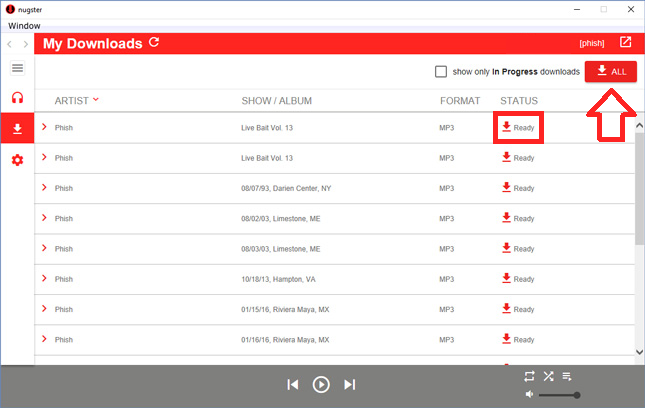Open the headphones listening section
Image resolution: width=645 pixels, height=408 pixels.
tap(17, 98)
